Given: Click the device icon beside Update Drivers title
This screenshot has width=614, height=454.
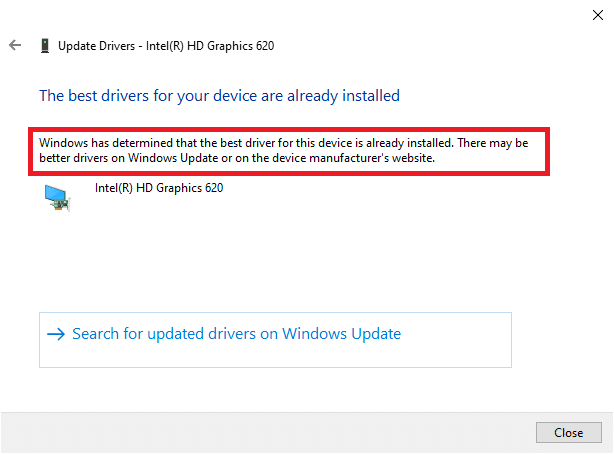Looking at the screenshot, I should point(45,45).
